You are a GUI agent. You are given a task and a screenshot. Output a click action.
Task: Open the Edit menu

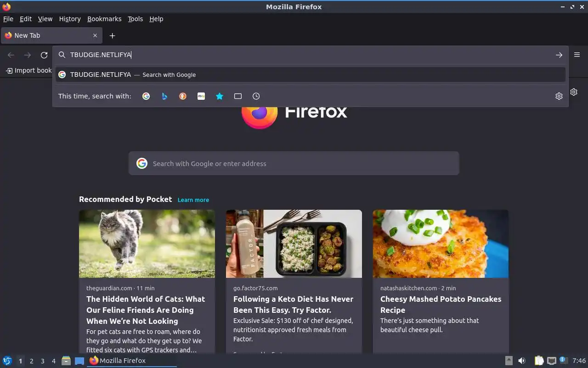click(x=26, y=19)
